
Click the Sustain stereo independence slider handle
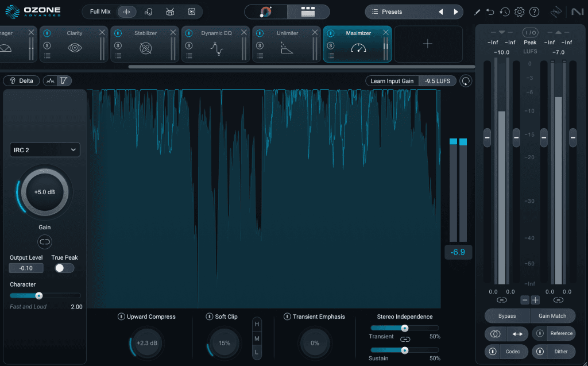pyautogui.click(x=405, y=350)
